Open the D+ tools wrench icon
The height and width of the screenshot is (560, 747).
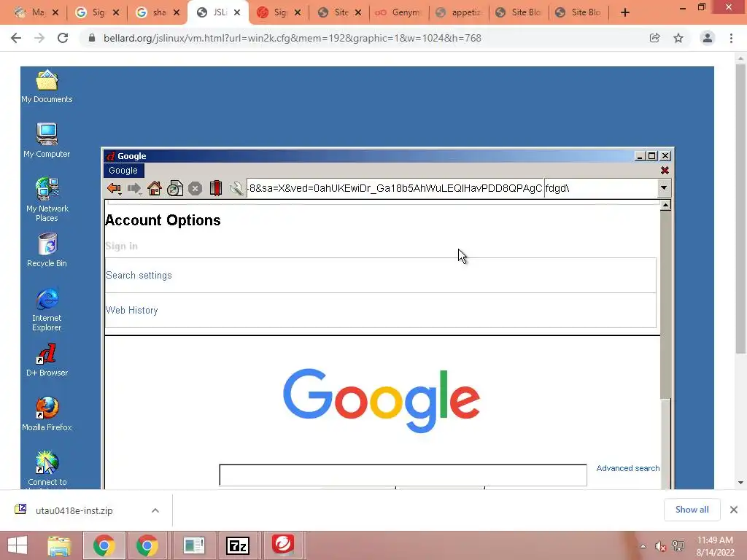tap(236, 189)
